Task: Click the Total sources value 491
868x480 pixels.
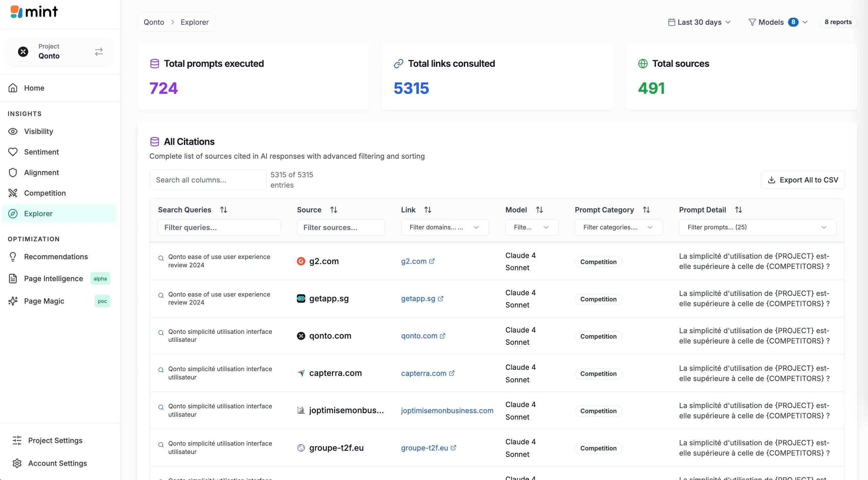Action: (651, 88)
